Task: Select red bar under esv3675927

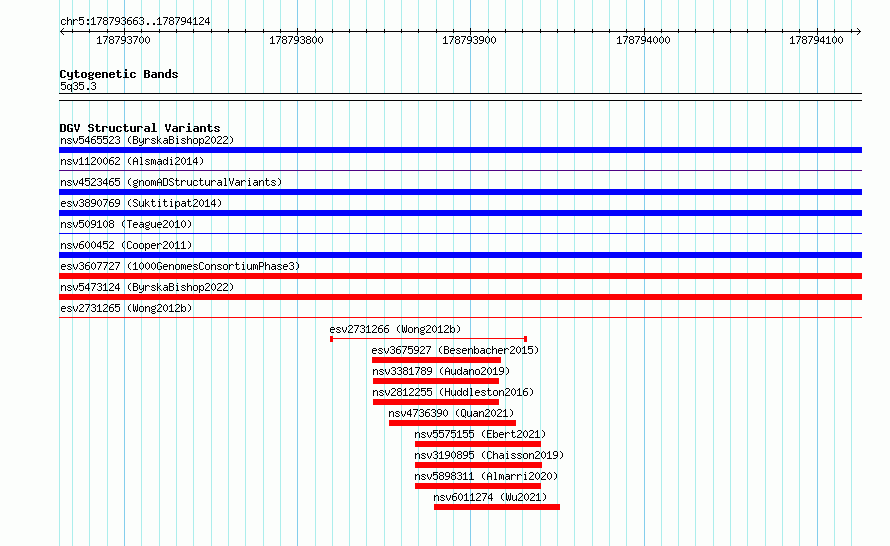Action: pyautogui.click(x=436, y=360)
